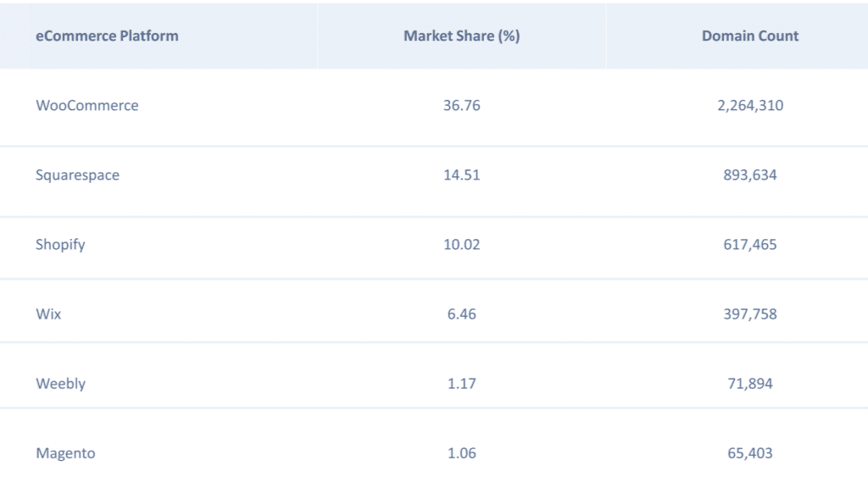Click the 6.46 market share value
Screen dimensions: 868x488
pos(462,314)
